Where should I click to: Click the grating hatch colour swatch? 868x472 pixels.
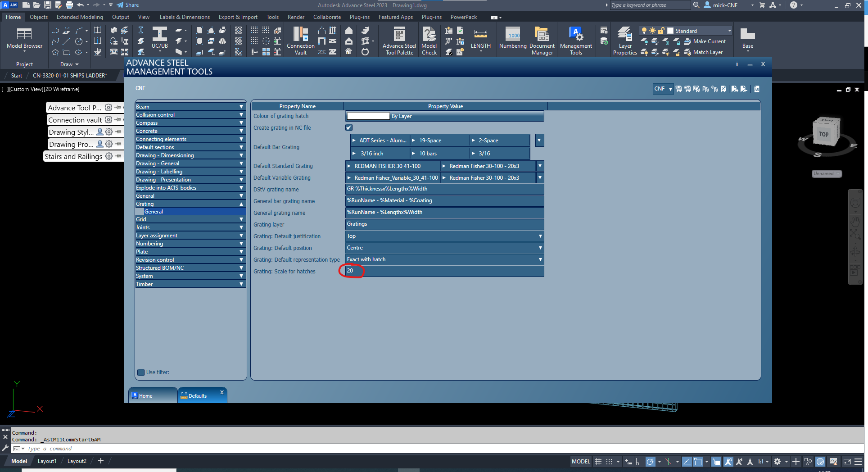pos(368,116)
